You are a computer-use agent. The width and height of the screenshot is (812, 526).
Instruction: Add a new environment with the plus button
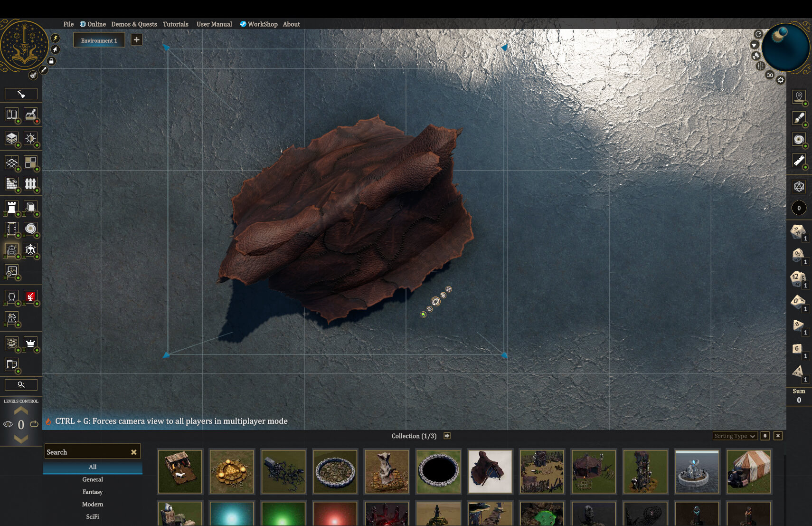coord(136,39)
